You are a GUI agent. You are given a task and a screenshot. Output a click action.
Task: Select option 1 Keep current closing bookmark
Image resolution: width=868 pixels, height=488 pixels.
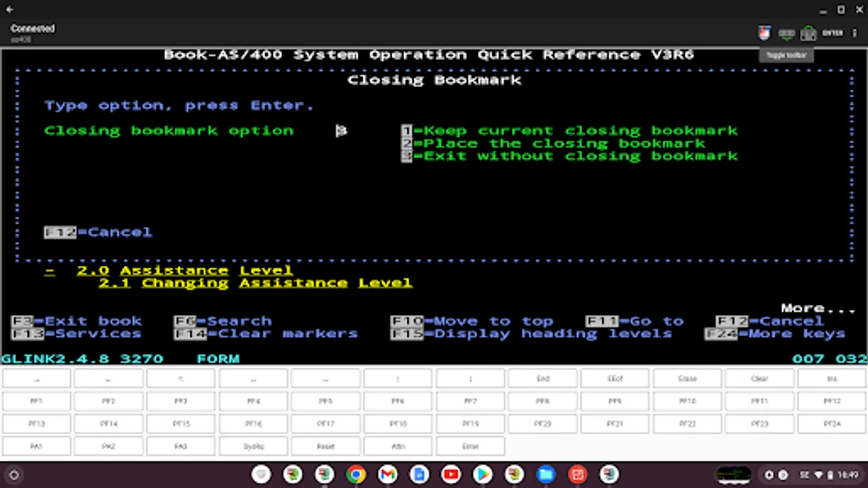pos(570,131)
